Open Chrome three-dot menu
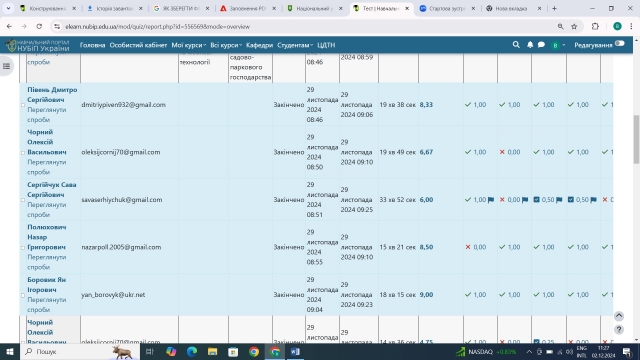 click(x=631, y=27)
